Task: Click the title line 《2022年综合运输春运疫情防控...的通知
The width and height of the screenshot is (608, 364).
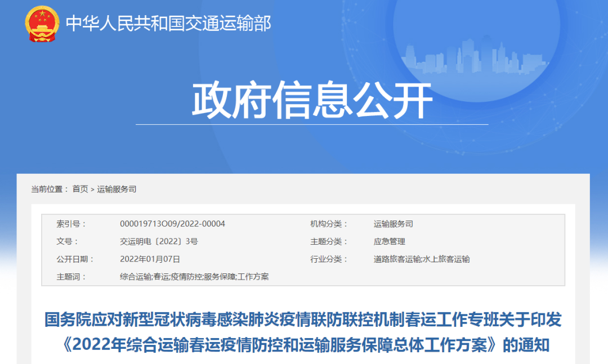Action: click(305, 345)
